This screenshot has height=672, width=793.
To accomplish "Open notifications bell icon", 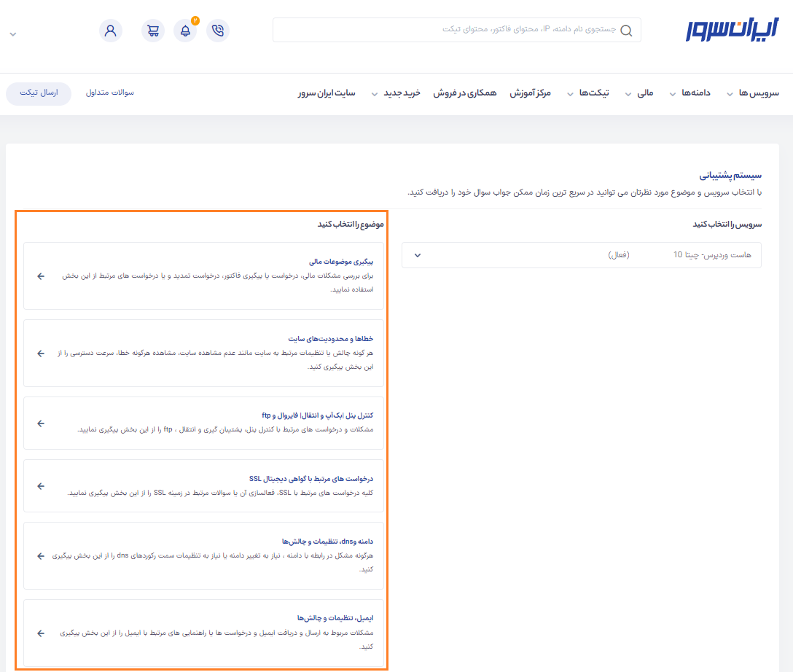I will (185, 31).
